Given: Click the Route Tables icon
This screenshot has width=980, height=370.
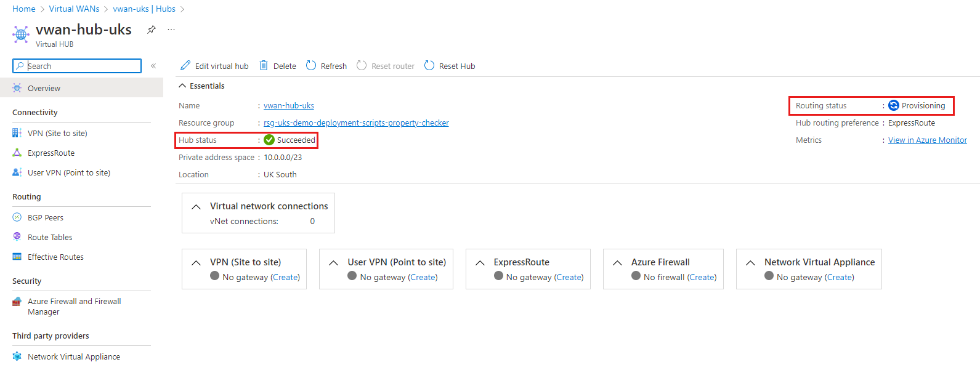Looking at the screenshot, I should [x=17, y=237].
